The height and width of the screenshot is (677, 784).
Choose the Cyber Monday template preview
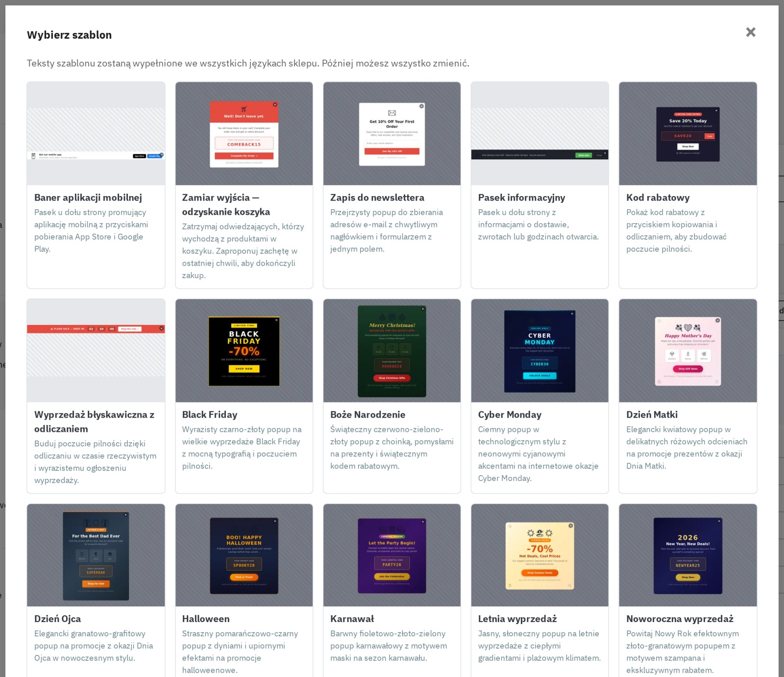pos(540,351)
